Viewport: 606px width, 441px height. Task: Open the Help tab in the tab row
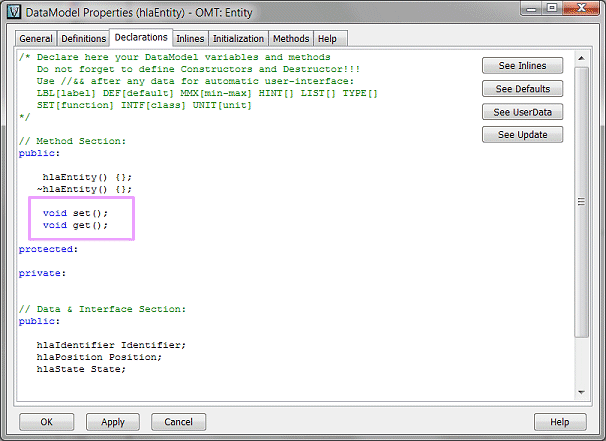(x=327, y=39)
